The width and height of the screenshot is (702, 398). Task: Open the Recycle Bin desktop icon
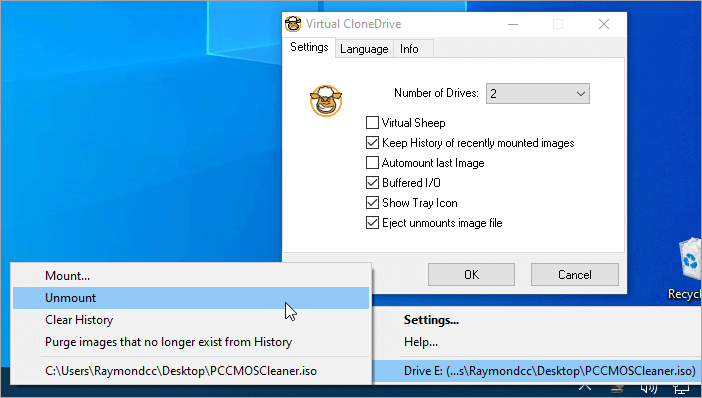tap(689, 269)
